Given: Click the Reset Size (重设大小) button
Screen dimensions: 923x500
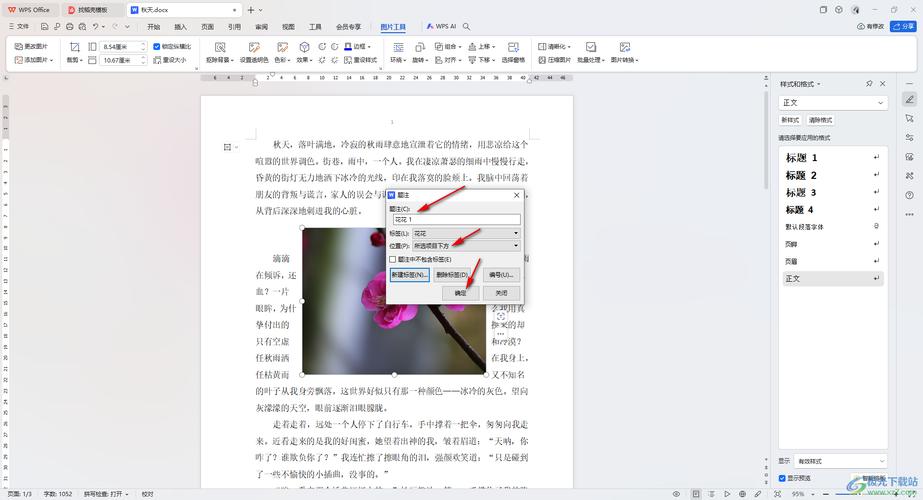Looking at the screenshot, I should tap(170, 60).
